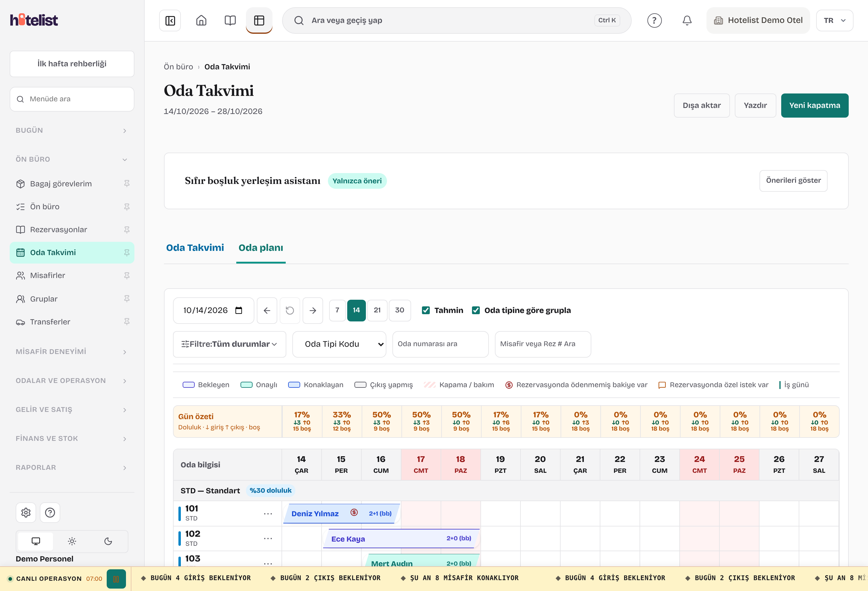
Task: Open Misafirler menu item
Action: click(72, 276)
